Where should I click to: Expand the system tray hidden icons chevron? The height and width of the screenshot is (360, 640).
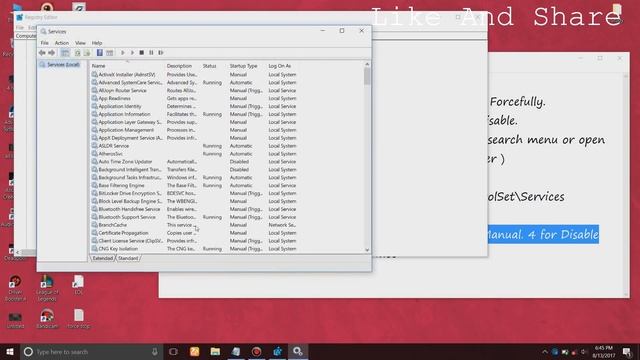tap(545, 352)
